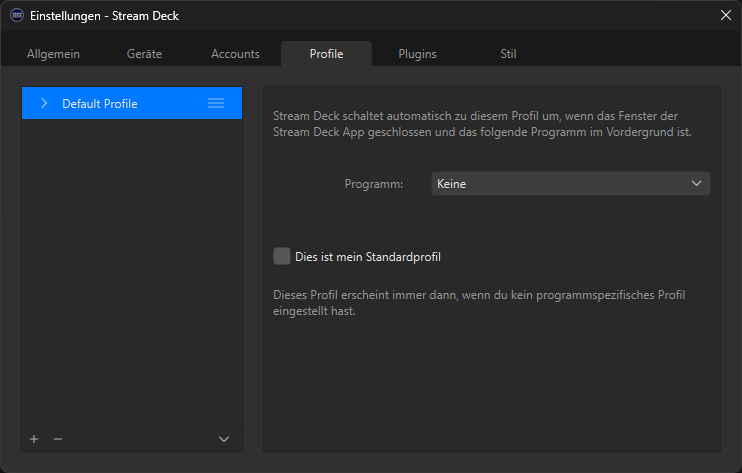Select the Profile tab
The height and width of the screenshot is (473, 742).
tap(326, 54)
